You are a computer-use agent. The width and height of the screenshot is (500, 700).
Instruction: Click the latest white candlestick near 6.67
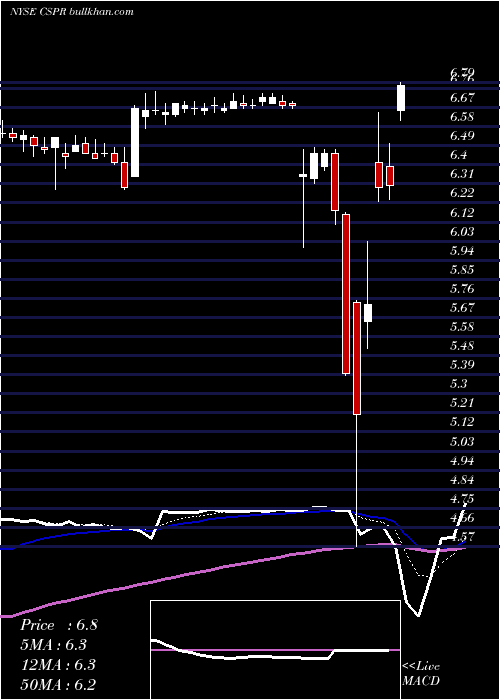click(401, 98)
